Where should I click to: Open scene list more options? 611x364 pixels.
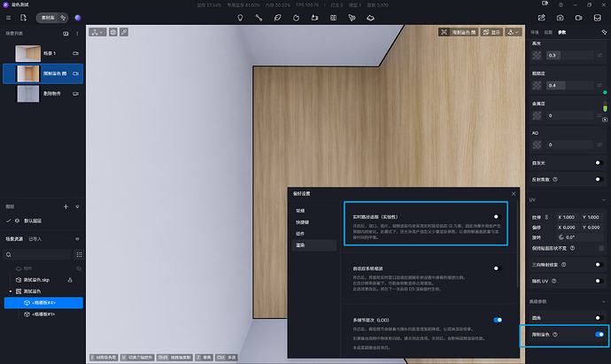tap(77, 34)
